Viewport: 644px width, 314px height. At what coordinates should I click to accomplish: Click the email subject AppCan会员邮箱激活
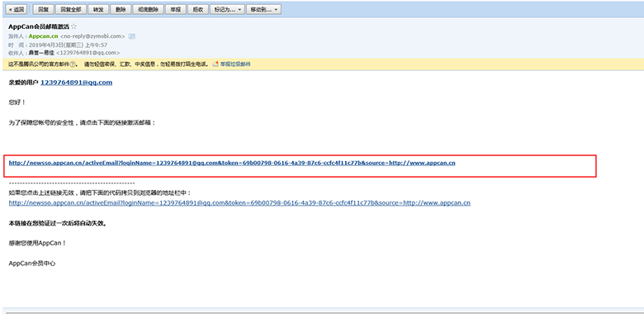(x=39, y=26)
